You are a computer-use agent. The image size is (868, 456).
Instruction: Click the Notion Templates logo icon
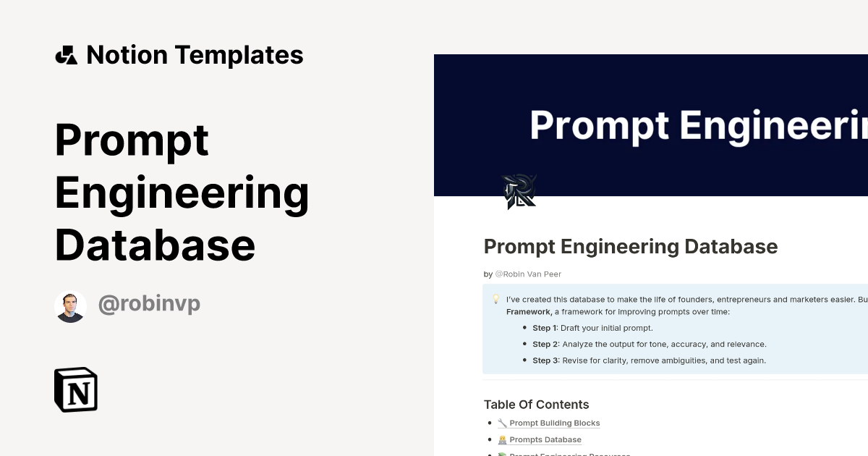coord(67,54)
